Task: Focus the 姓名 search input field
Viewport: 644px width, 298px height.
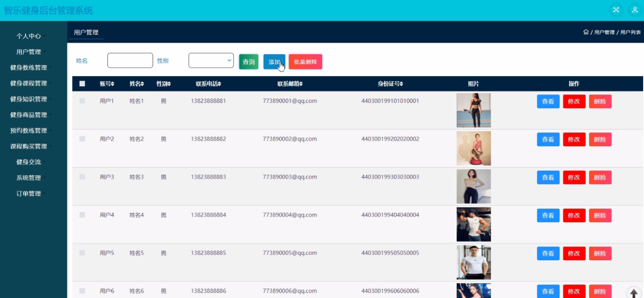Action: [130, 60]
